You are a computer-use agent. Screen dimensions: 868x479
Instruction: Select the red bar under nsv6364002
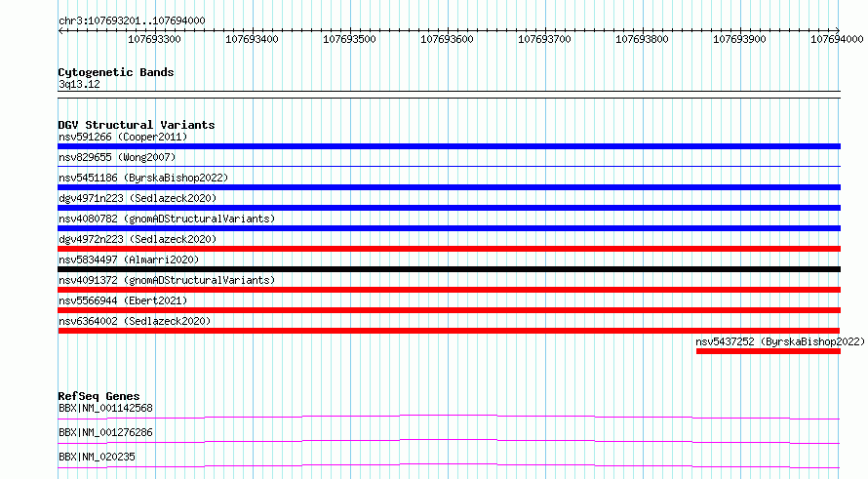click(x=449, y=331)
